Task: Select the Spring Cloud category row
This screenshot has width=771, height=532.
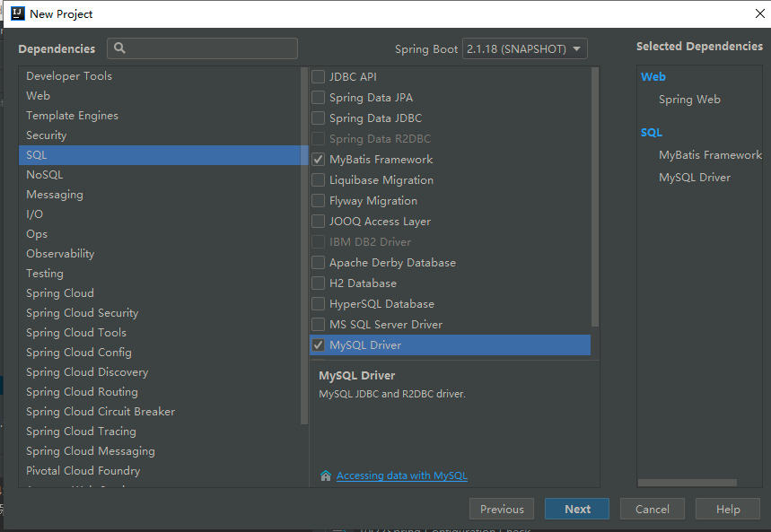Action: pos(160,293)
